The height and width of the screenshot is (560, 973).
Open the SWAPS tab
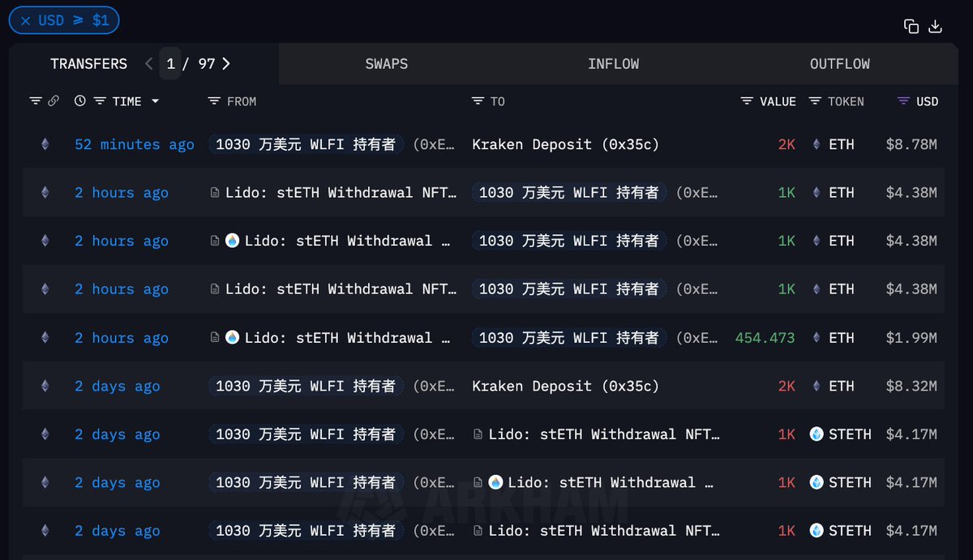click(x=387, y=63)
